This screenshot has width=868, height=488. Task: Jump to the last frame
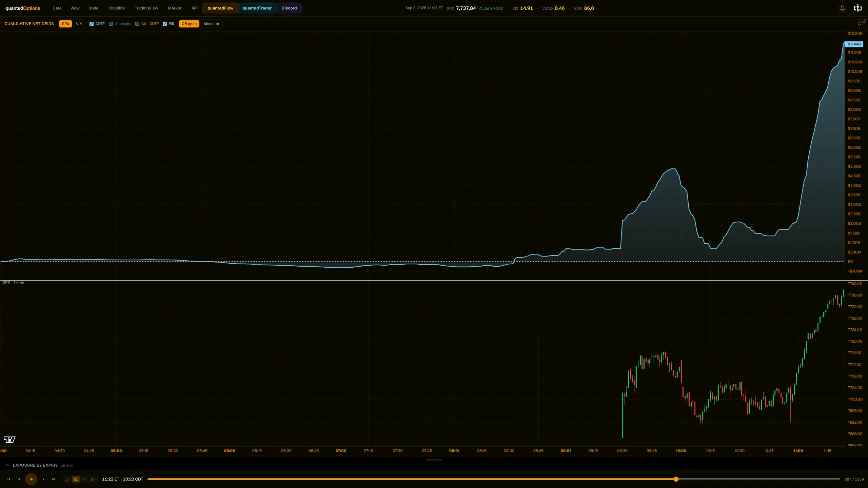pyautogui.click(x=54, y=479)
